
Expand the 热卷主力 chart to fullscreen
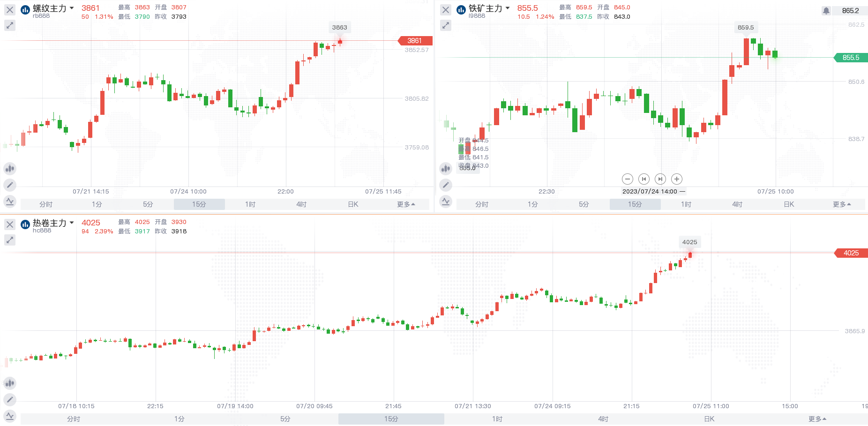10,240
